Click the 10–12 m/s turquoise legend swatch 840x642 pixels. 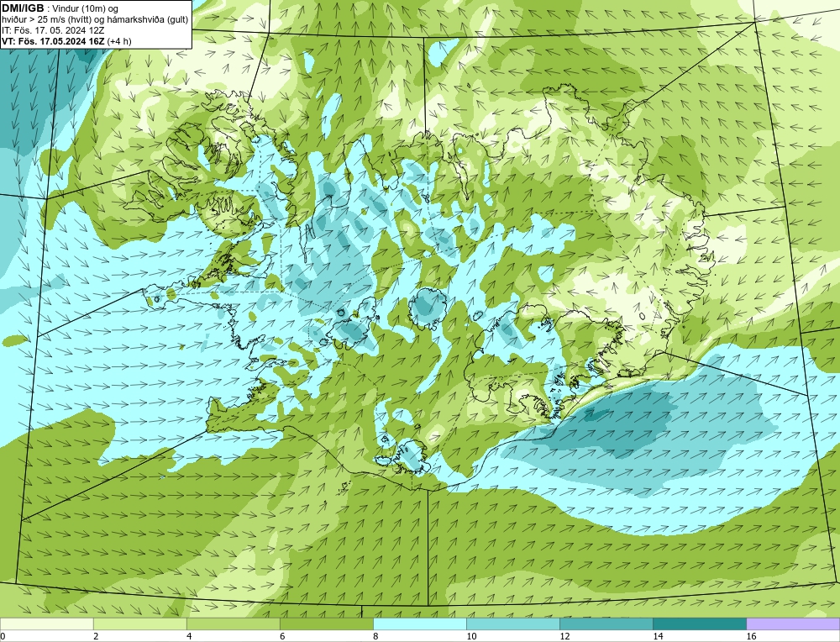(x=513, y=624)
